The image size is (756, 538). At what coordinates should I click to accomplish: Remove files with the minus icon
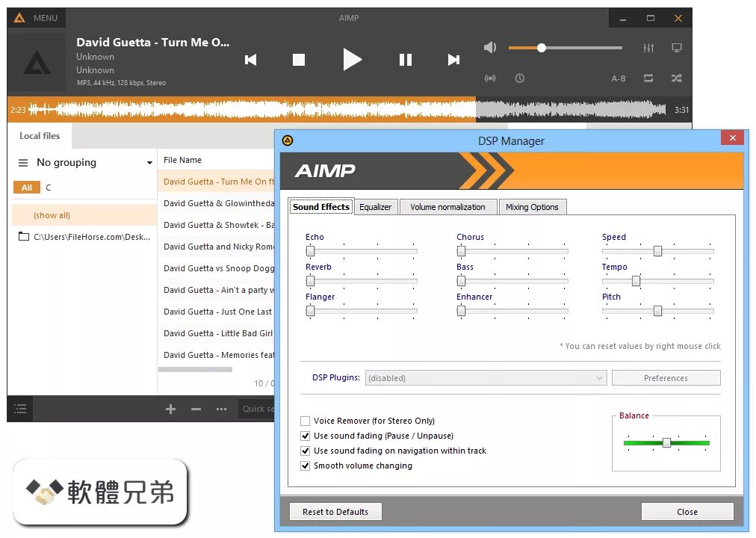point(196,409)
